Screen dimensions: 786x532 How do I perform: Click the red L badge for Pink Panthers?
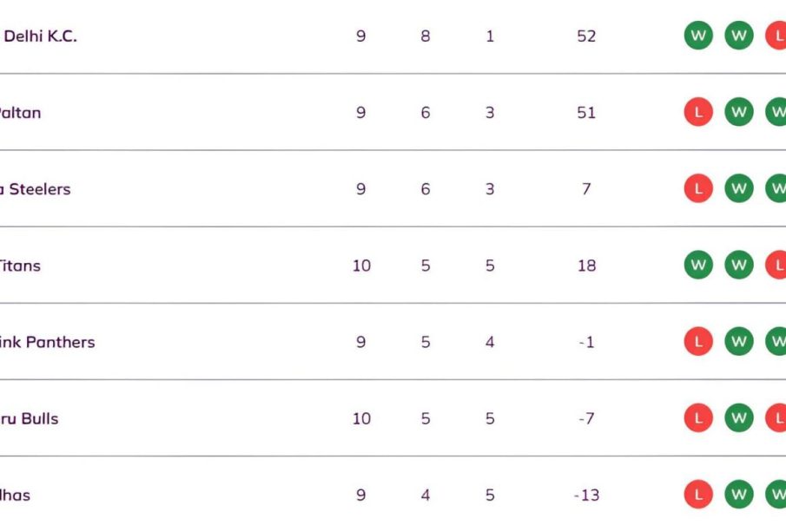[x=697, y=342]
